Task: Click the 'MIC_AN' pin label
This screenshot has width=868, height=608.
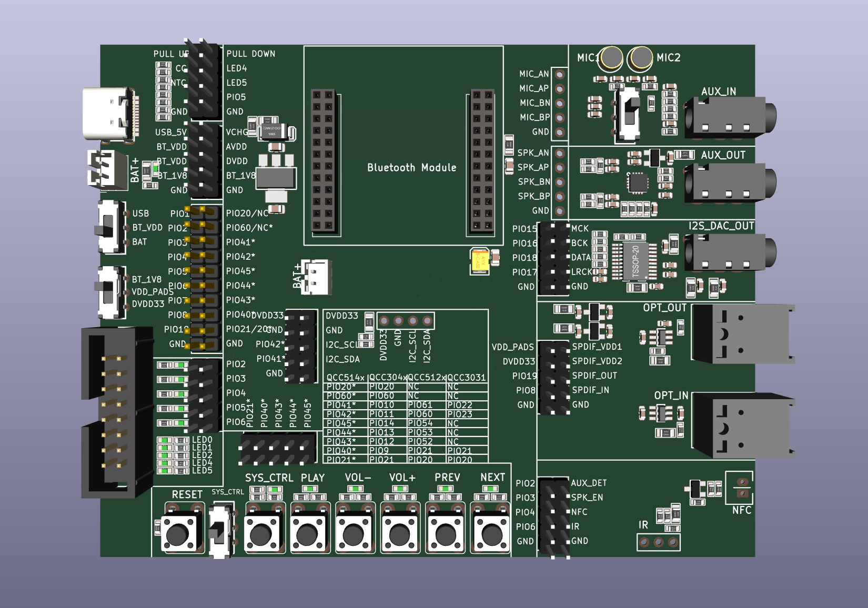Action: [534, 74]
